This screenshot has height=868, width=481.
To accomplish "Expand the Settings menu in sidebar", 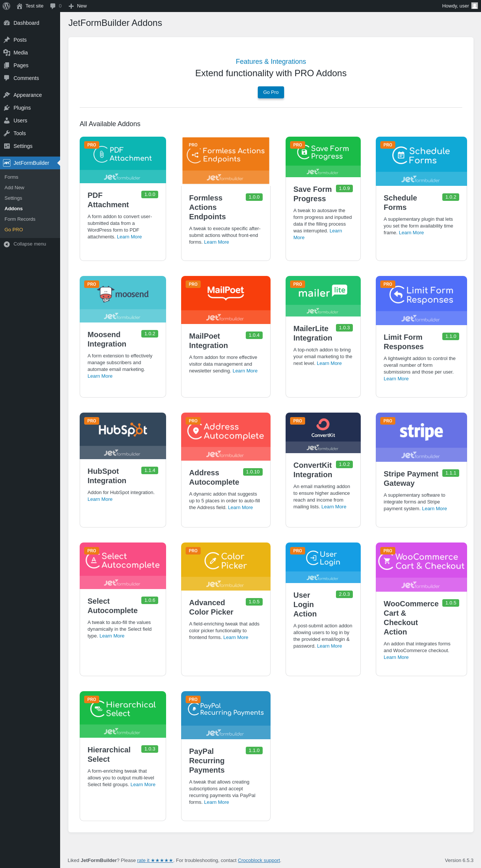I will pyautogui.click(x=23, y=146).
